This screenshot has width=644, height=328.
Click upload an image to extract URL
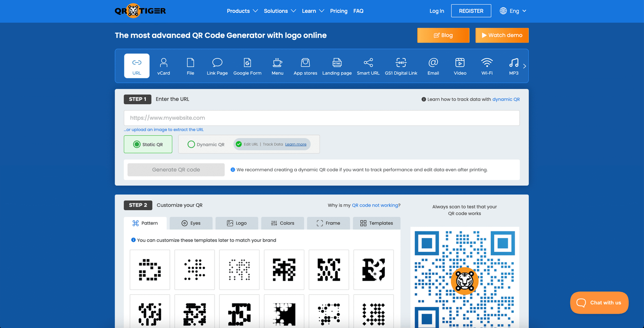pyautogui.click(x=164, y=129)
